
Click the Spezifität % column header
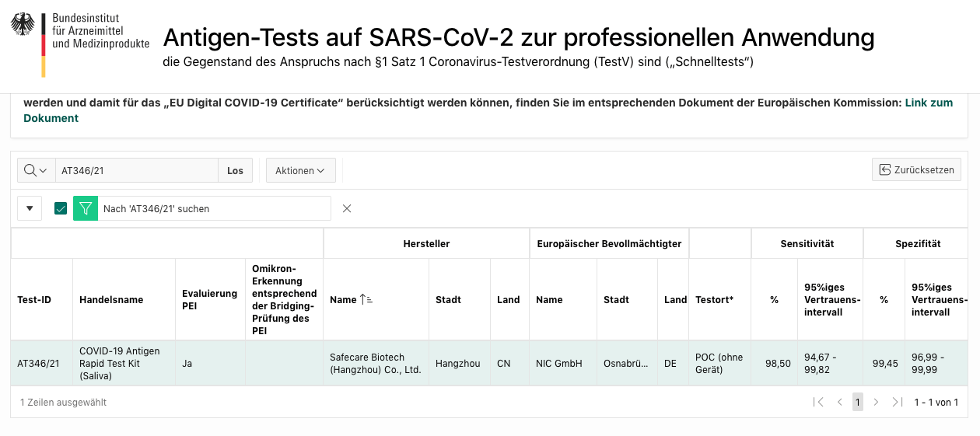tap(884, 299)
